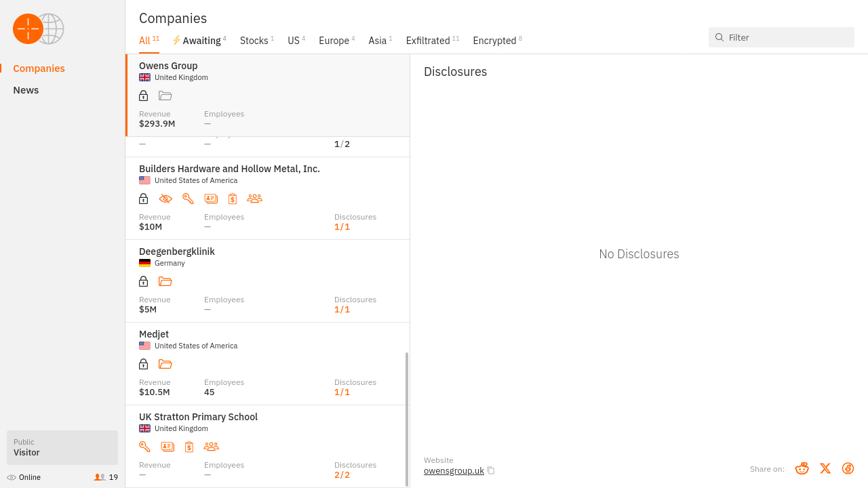The height and width of the screenshot is (488, 868).
Task: Click the folder icon under Owens Group
Action: coord(165,96)
